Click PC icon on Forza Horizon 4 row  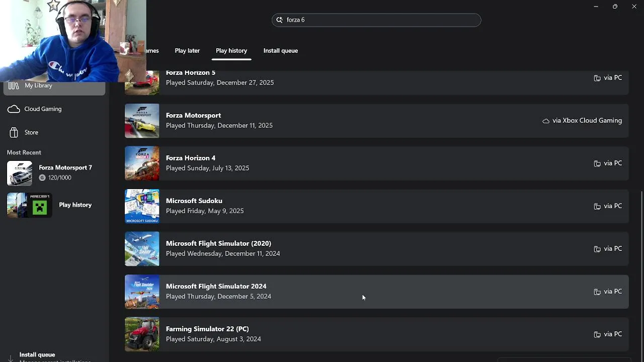[x=597, y=163]
